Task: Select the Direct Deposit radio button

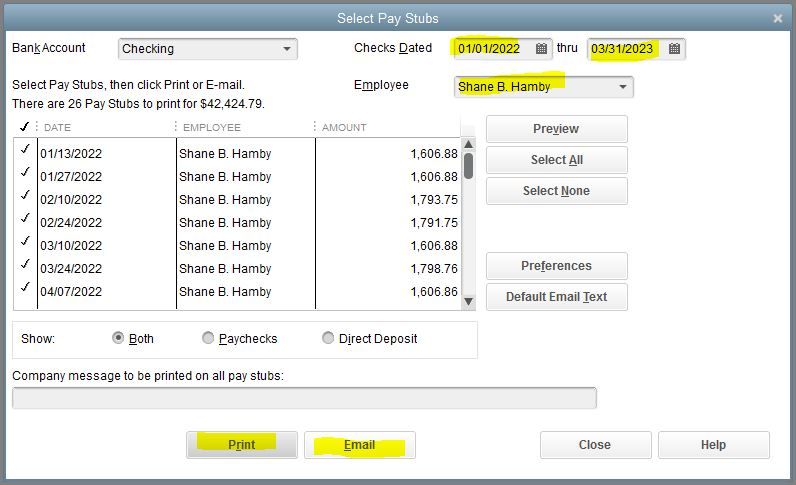Action: click(328, 338)
